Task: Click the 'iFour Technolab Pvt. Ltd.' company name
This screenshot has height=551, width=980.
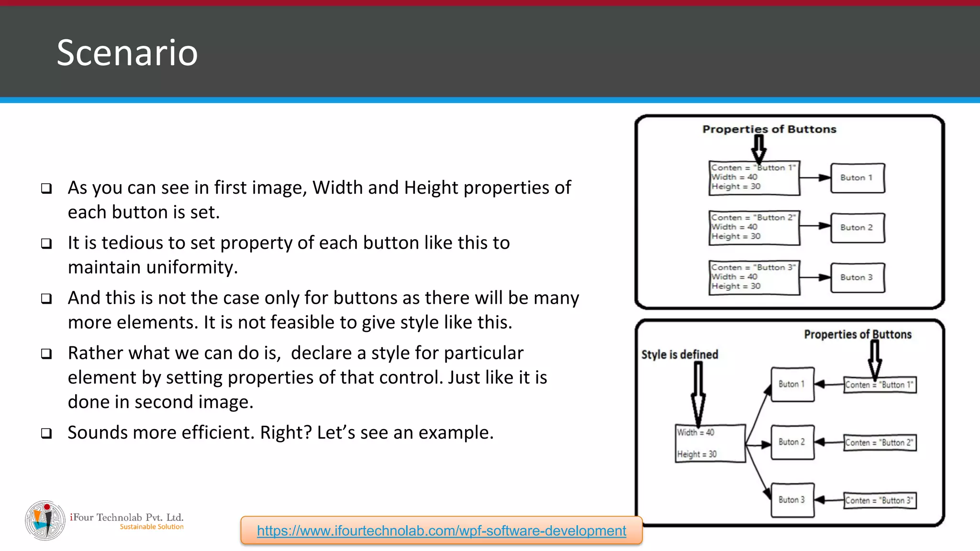Action: 127,517
